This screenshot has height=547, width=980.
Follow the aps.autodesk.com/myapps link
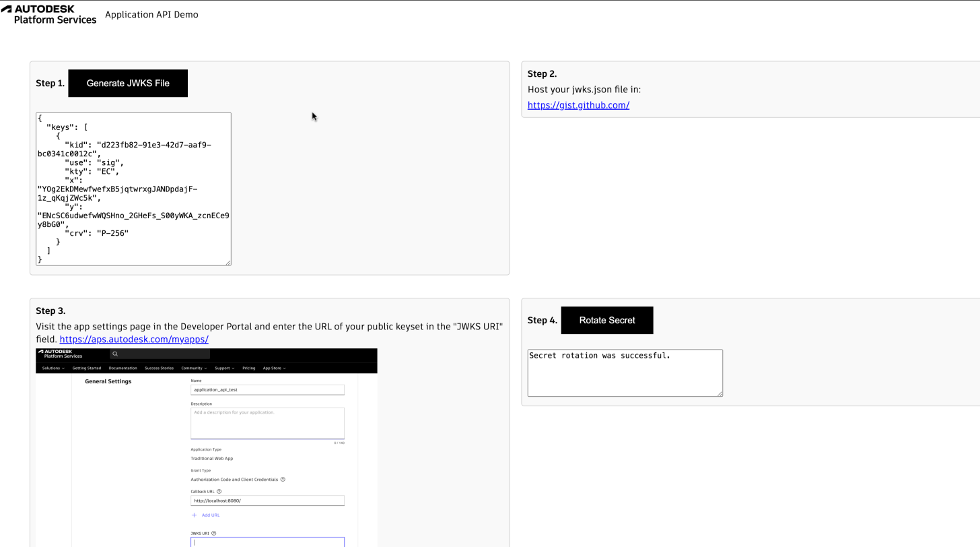(x=133, y=339)
